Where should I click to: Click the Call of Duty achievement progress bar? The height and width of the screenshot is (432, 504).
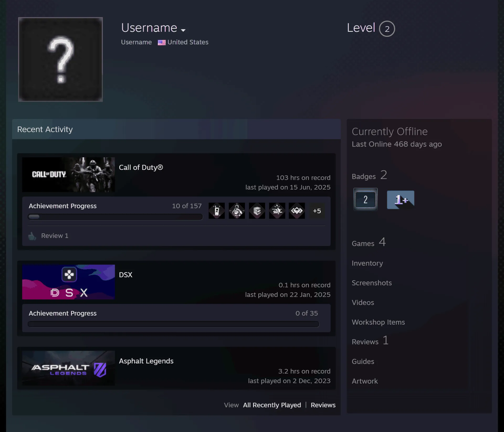point(115,217)
